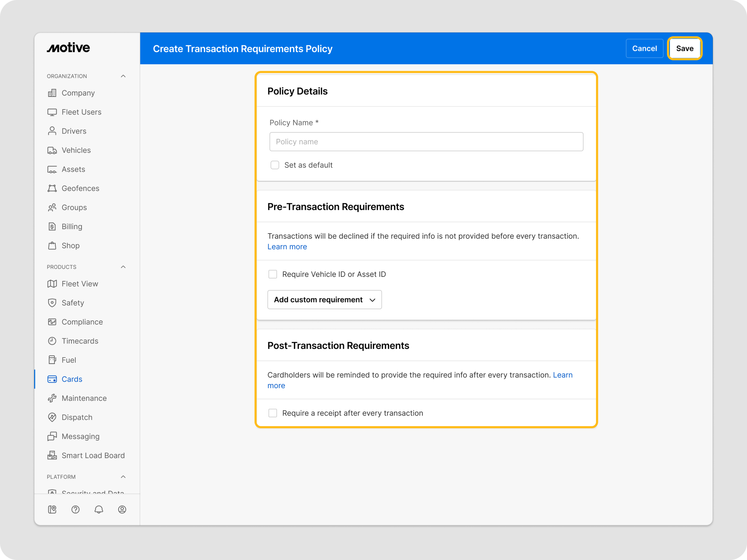
Task: Click the Safety shield icon
Action: pyautogui.click(x=52, y=303)
